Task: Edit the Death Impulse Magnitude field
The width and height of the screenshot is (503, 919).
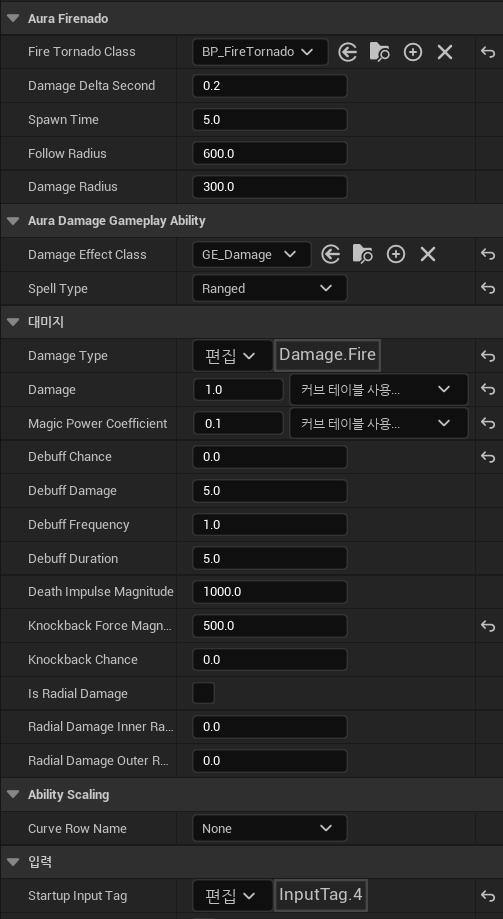Action: [270, 592]
